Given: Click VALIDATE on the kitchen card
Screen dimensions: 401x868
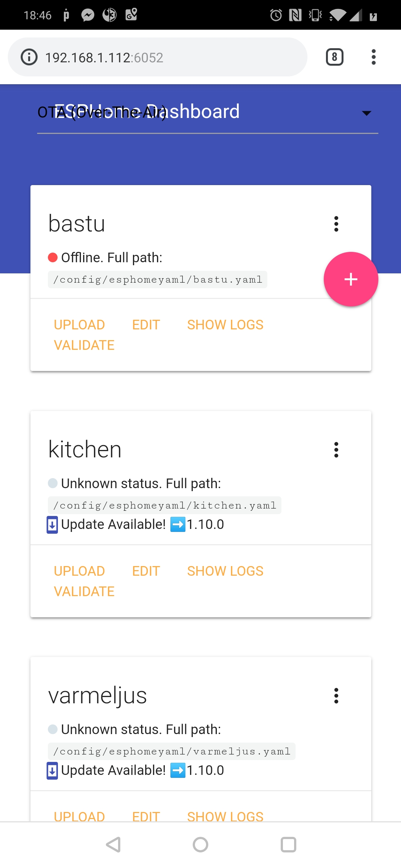Looking at the screenshot, I should click(84, 591).
